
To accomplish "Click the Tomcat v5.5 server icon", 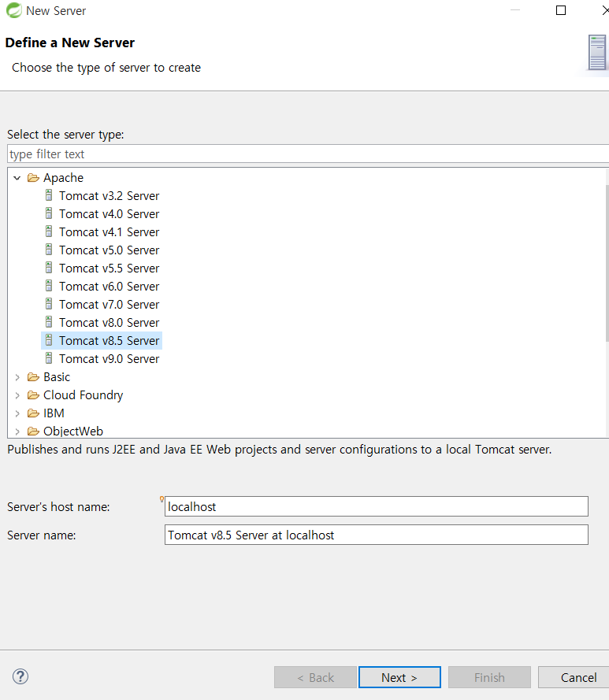I will click(x=49, y=268).
